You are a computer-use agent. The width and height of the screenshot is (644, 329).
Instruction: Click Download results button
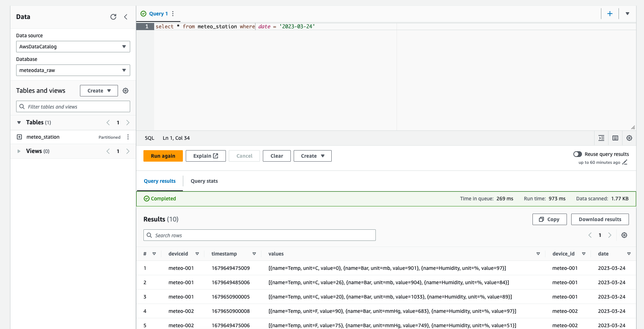point(600,219)
